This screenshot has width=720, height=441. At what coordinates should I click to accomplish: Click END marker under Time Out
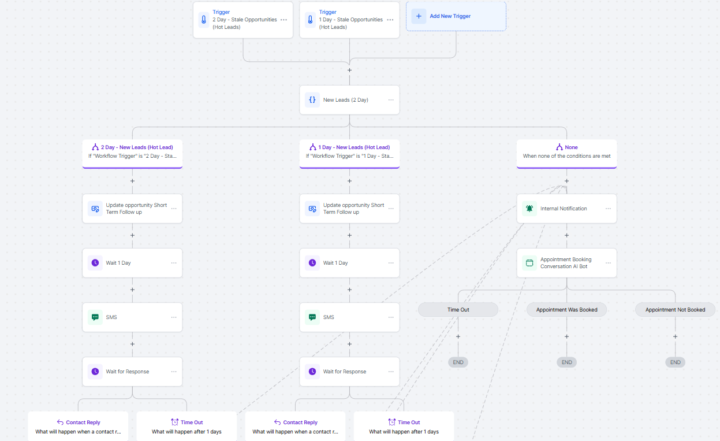click(x=458, y=362)
